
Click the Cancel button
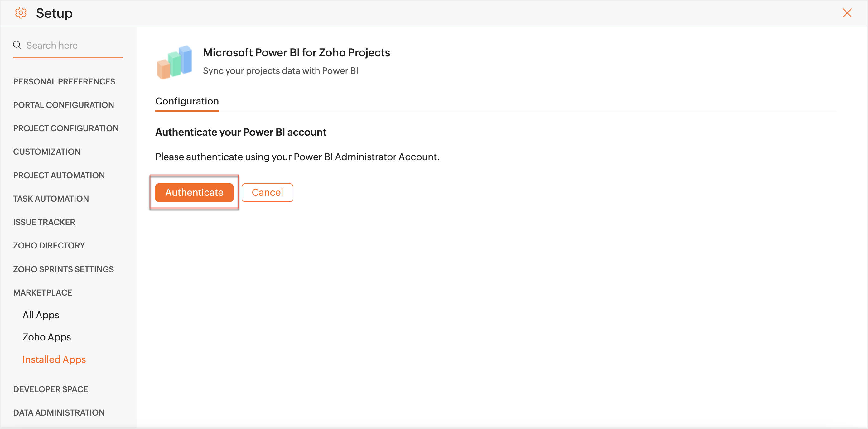coord(267,192)
